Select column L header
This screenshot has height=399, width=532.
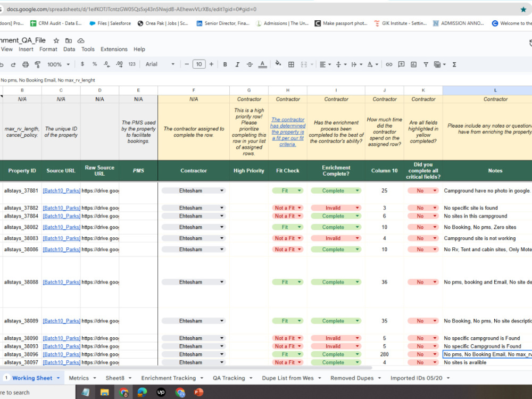pos(495,90)
